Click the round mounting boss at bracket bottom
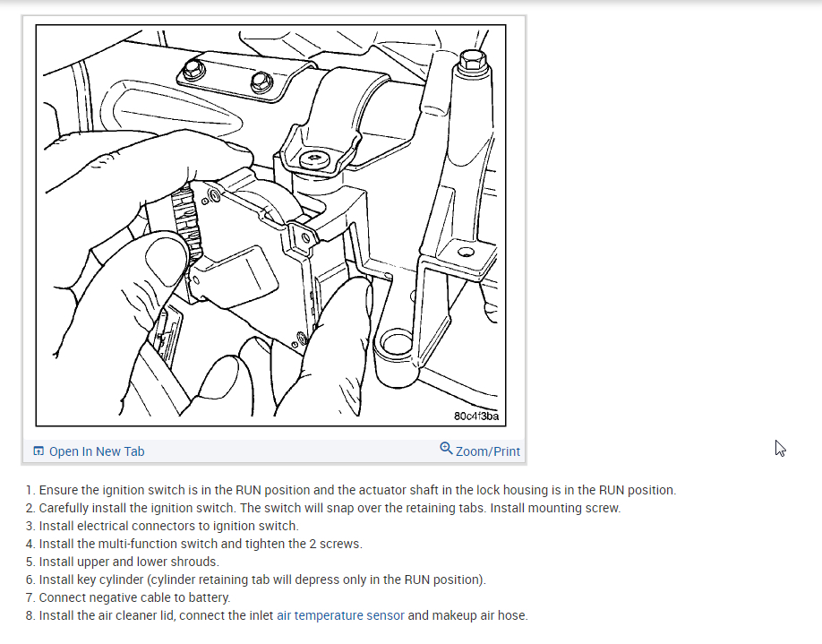822x644 pixels. (x=397, y=345)
